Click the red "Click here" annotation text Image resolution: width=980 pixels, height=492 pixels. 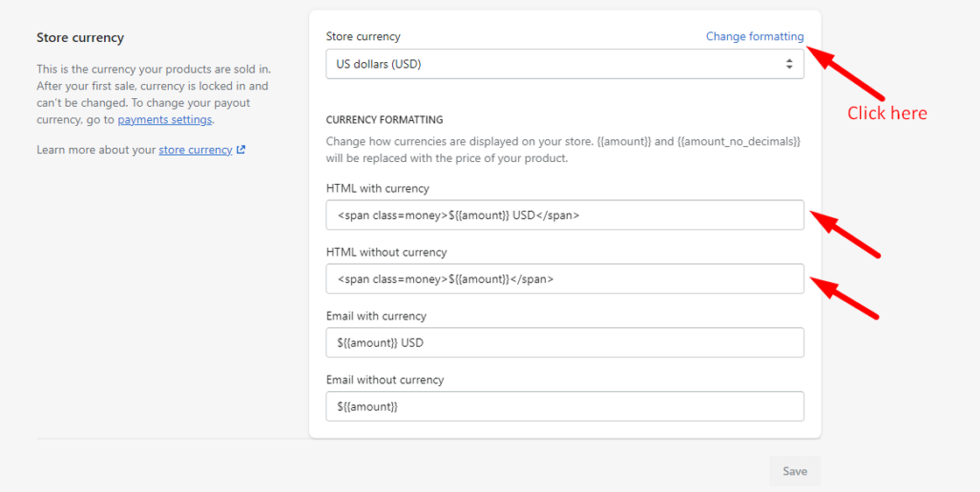click(x=886, y=113)
